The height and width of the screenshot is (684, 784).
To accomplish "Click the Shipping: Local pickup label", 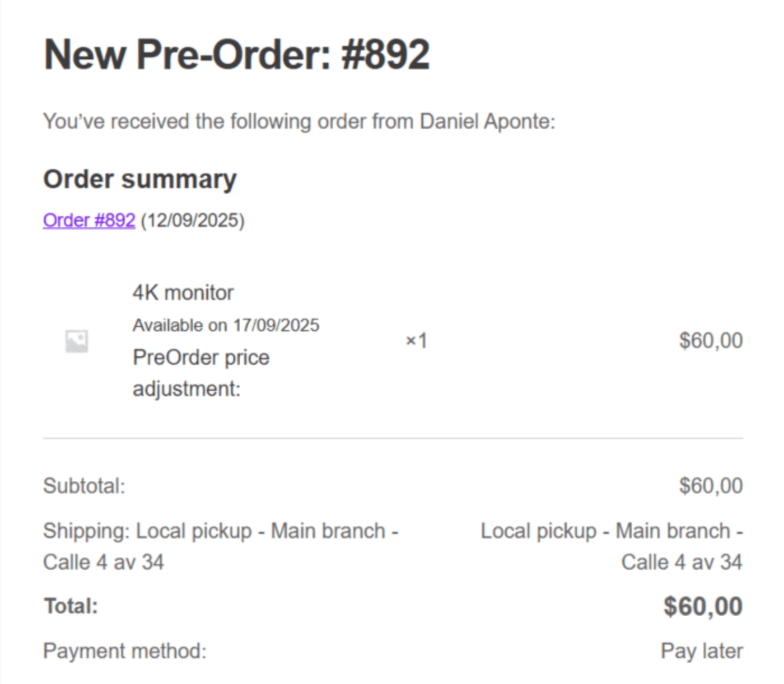I will (x=220, y=546).
